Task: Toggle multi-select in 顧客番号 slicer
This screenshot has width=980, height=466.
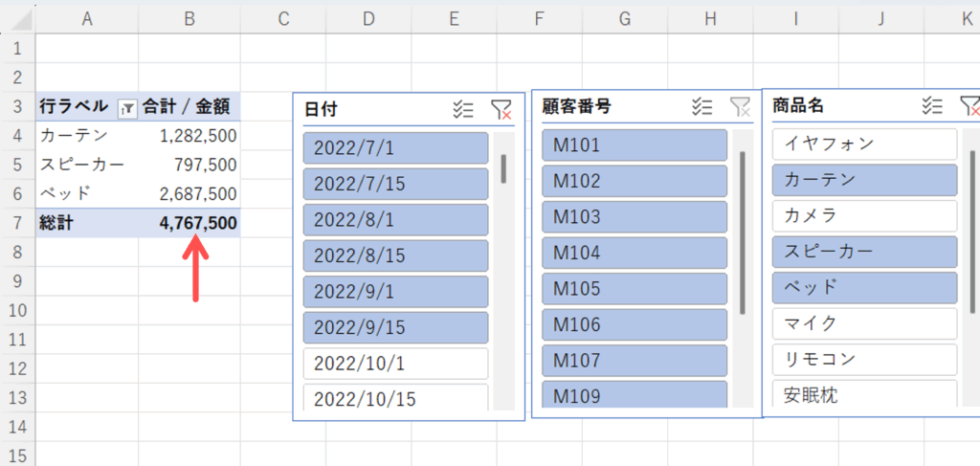Action: 702,107
